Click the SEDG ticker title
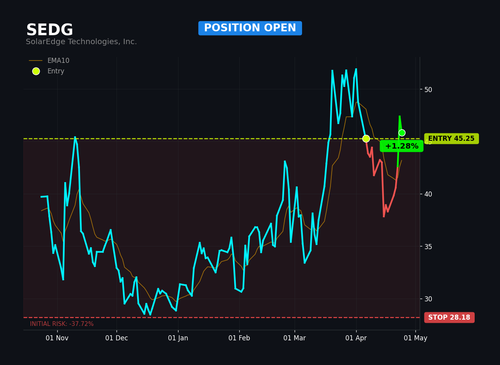The image size is (500, 365). 50,30
